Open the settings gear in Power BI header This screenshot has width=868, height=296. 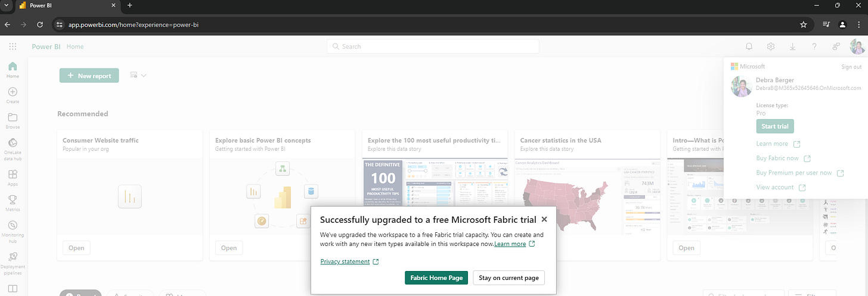tap(771, 46)
